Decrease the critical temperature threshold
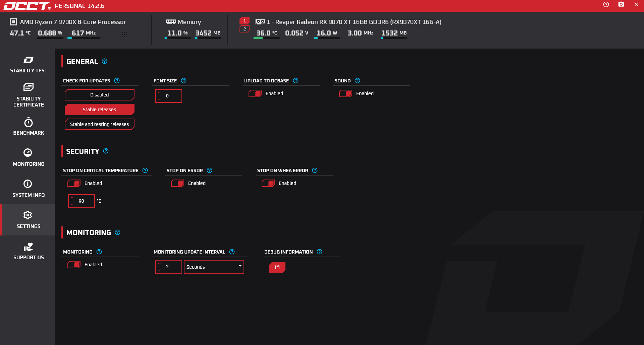 point(72,205)
